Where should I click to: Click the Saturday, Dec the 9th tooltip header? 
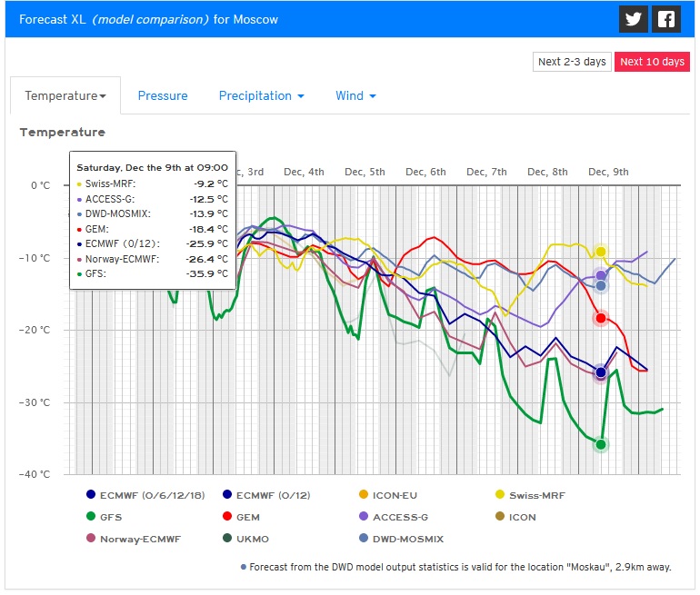click(x=152, y=168)
